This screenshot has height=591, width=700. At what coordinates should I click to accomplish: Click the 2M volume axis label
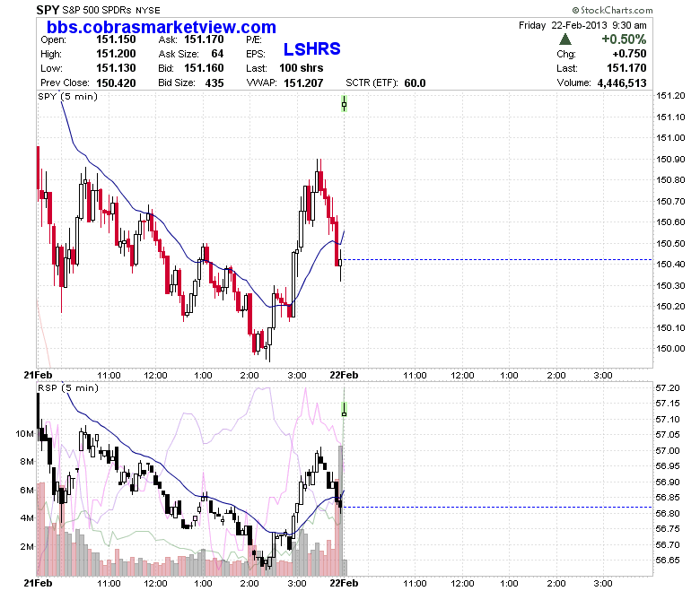tap(27, 546)
